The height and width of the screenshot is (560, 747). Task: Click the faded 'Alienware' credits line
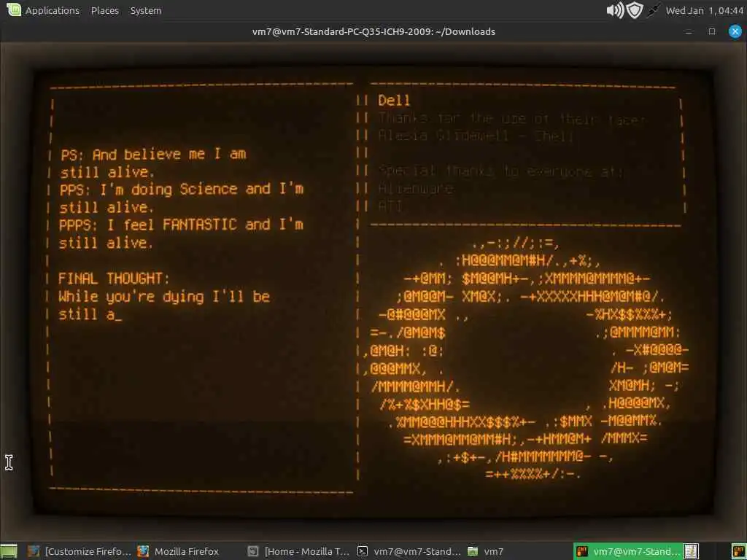coord(415,189)
